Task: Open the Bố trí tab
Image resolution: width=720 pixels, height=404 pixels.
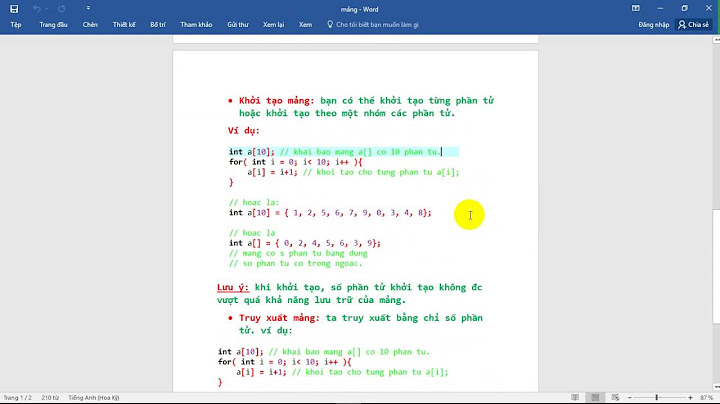Action: [158, 25]
